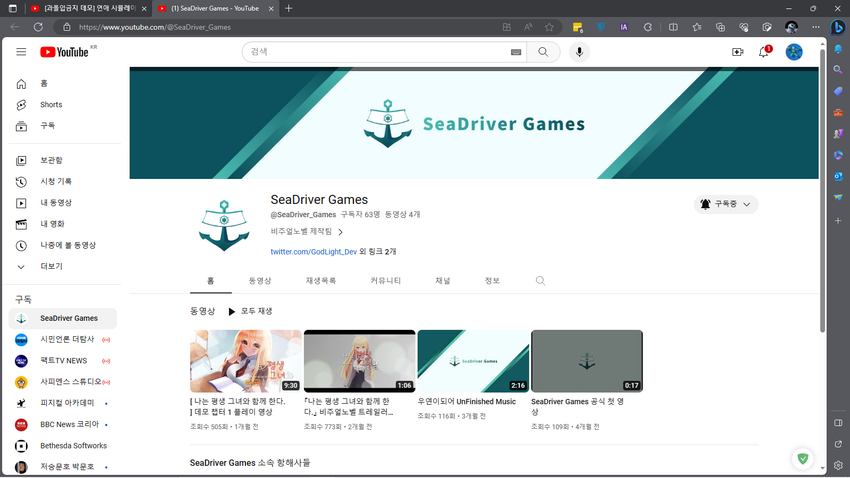Play SeaDriver Games 공식 첫 영상 thumbnail
The height and width of the screenshot is (478, 850).
(587, 361)
